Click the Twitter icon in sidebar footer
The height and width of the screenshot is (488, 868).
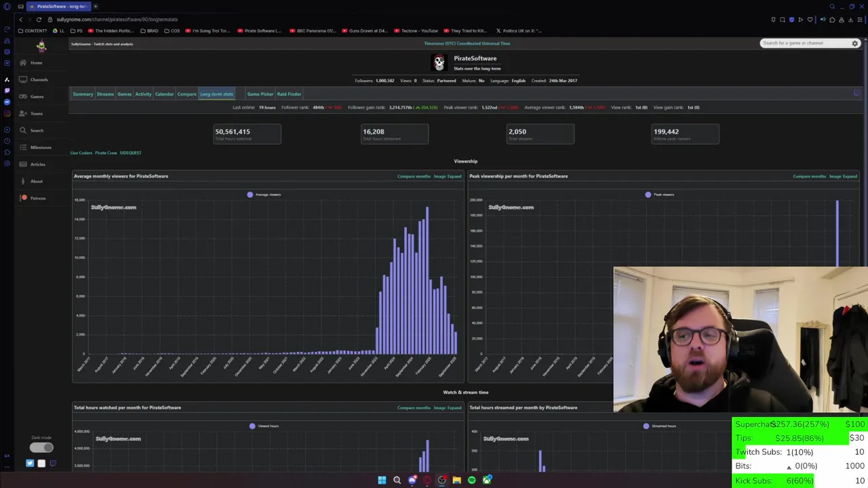click(30, 464)
